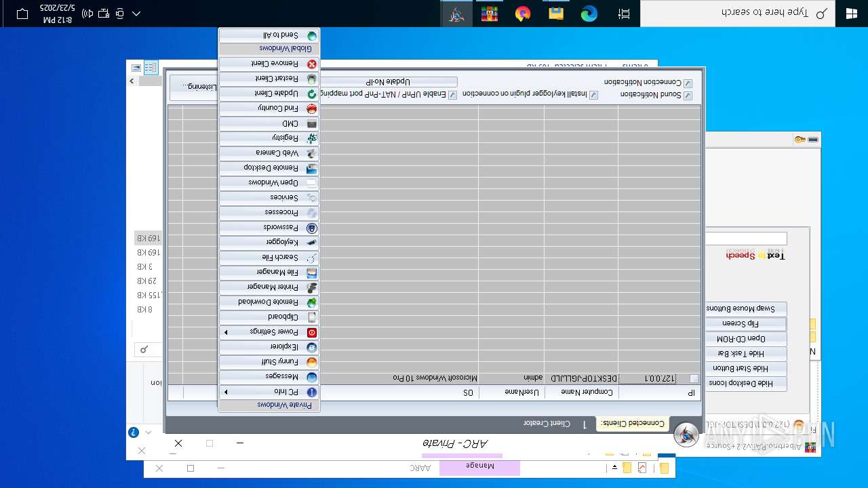
Task: Toggle Install keylogger plugin on connection
Action: pos(593,96)
